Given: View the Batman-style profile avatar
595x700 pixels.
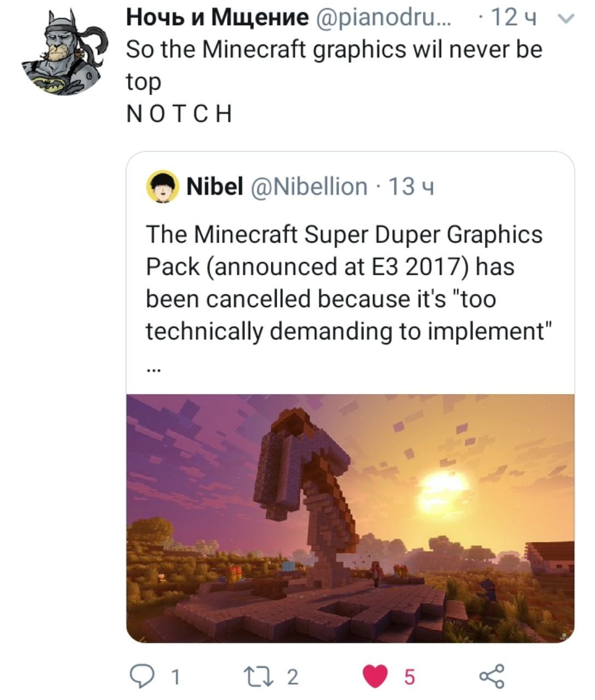Looking at the screenshot, I should click(65, 53).
